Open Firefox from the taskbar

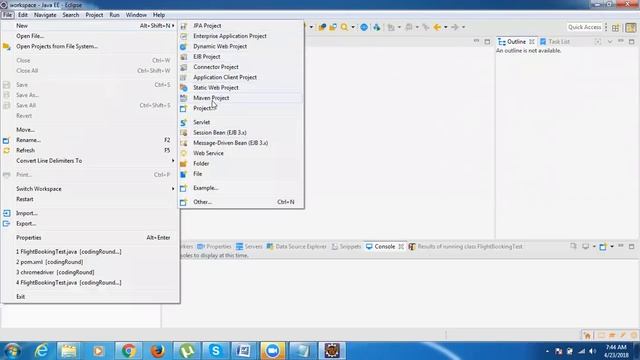point(158,351)
